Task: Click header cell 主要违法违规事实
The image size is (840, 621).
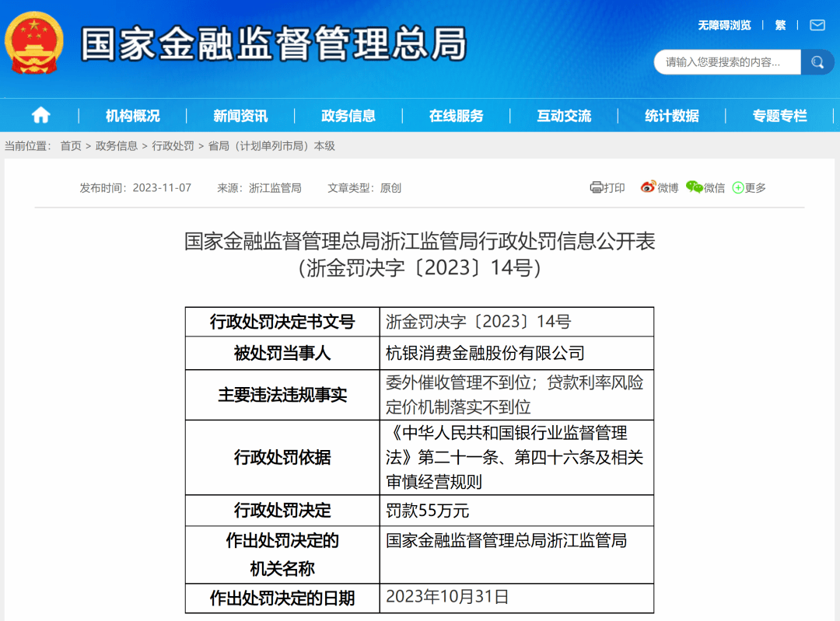Action: (x=282, y=395)
